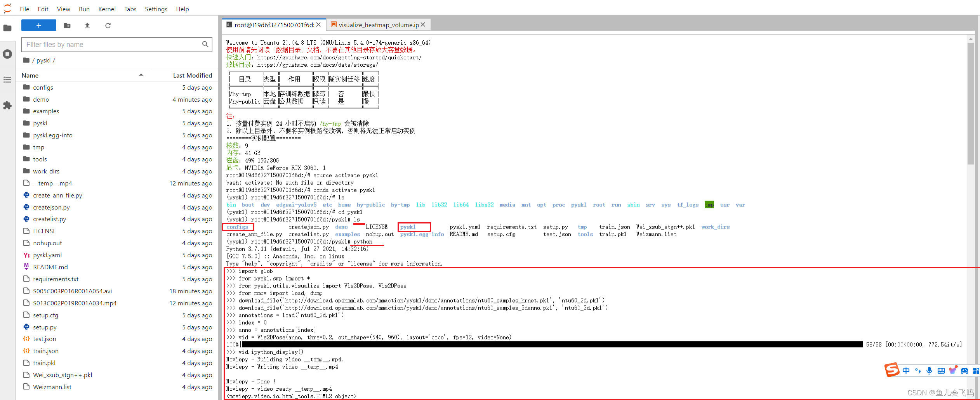Refresh the file browser list
Viewport: 980px width, 400px height.
point(108,26)
